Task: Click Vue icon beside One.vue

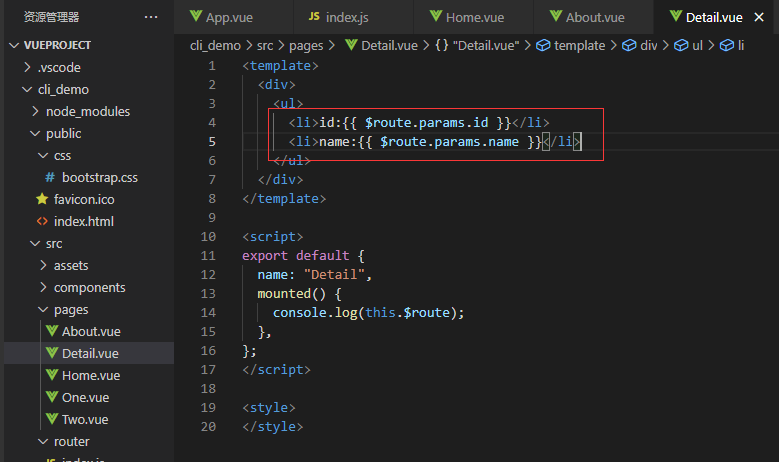Action: (x=52, y=397)
